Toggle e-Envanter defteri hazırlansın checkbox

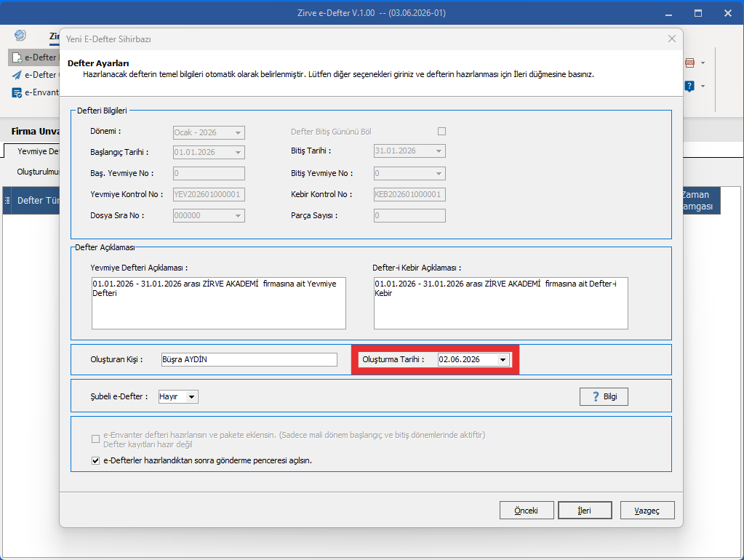[x=95, y=439]
